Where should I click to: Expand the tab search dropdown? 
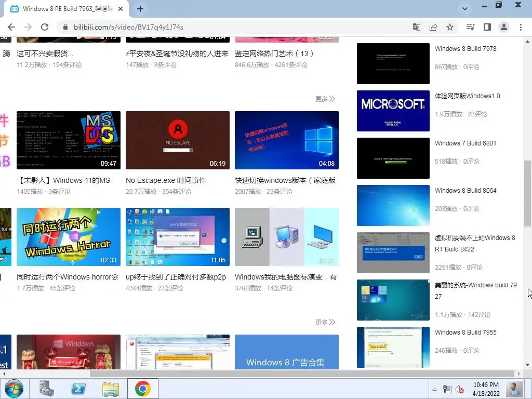coord(465,9)
